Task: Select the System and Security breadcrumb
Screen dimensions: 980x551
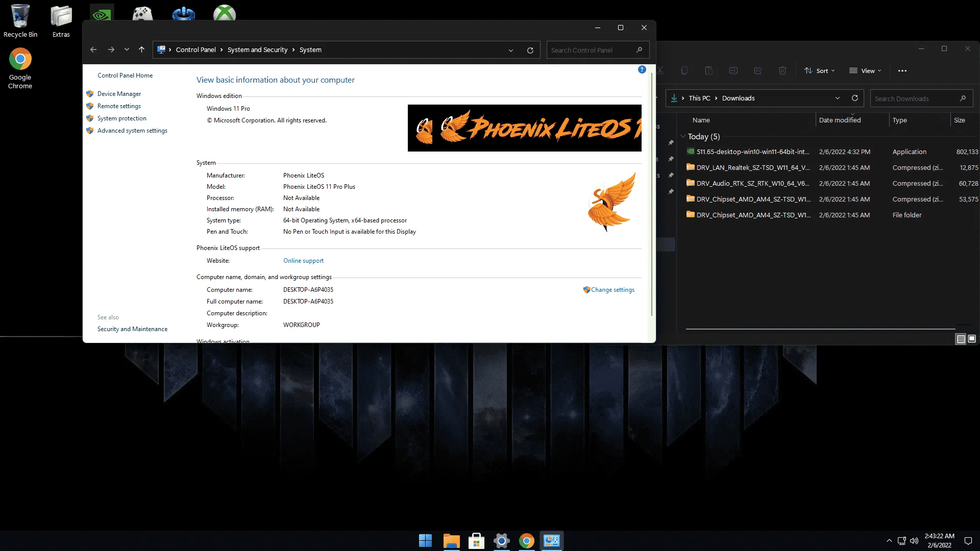Action: (x=257, y=50)
